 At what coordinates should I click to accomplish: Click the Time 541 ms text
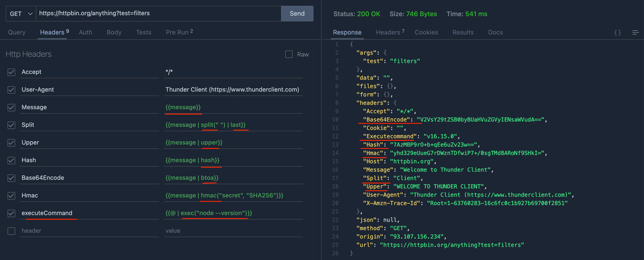(x=467, y=14)
